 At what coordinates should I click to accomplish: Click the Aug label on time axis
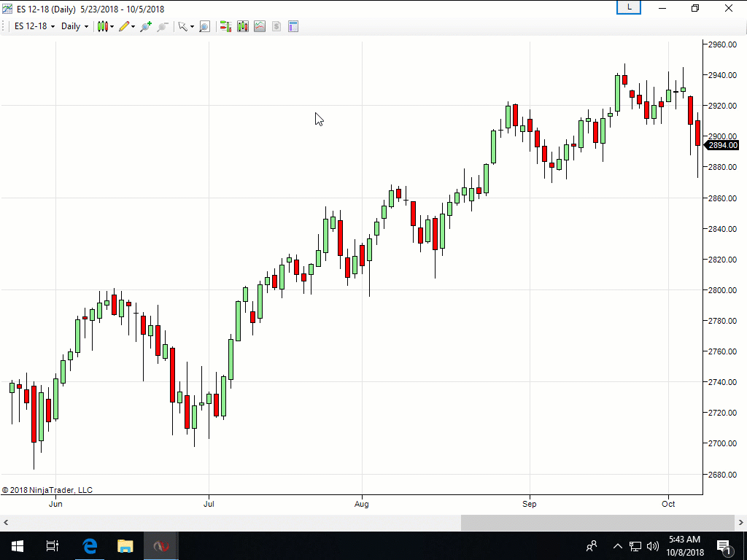point(362,504)
